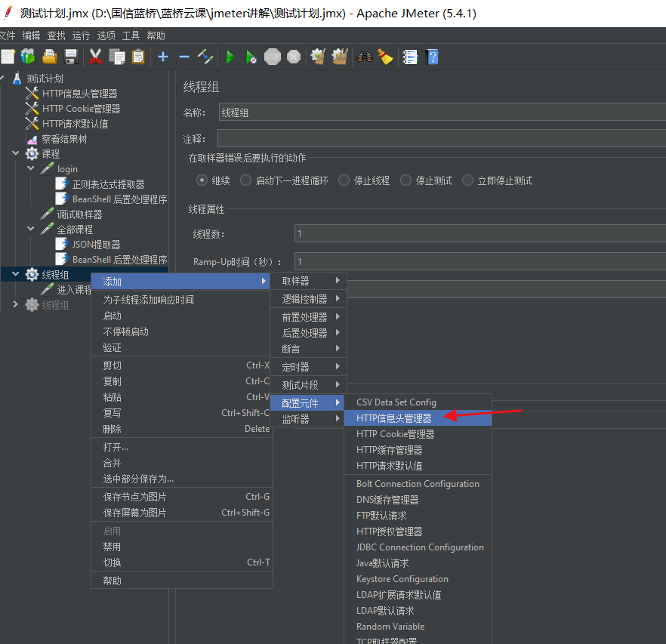666x644 pixels.
Task: Open the Function helper list icon
Action: tap(410, 57)
